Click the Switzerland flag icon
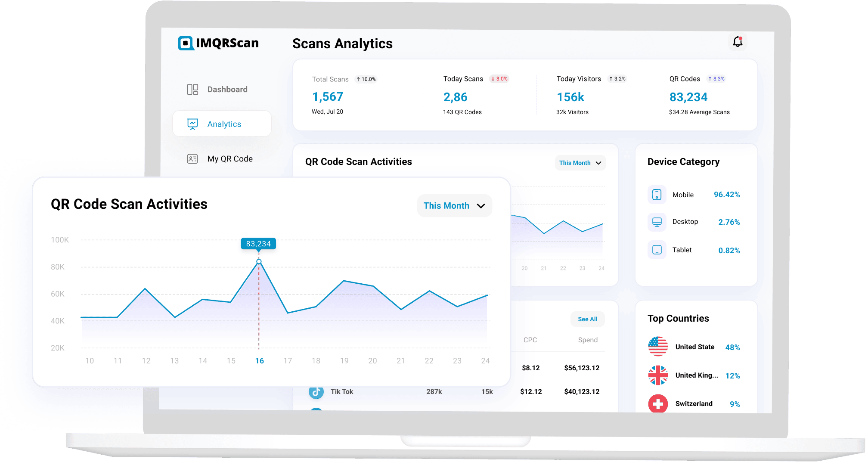 658,403
